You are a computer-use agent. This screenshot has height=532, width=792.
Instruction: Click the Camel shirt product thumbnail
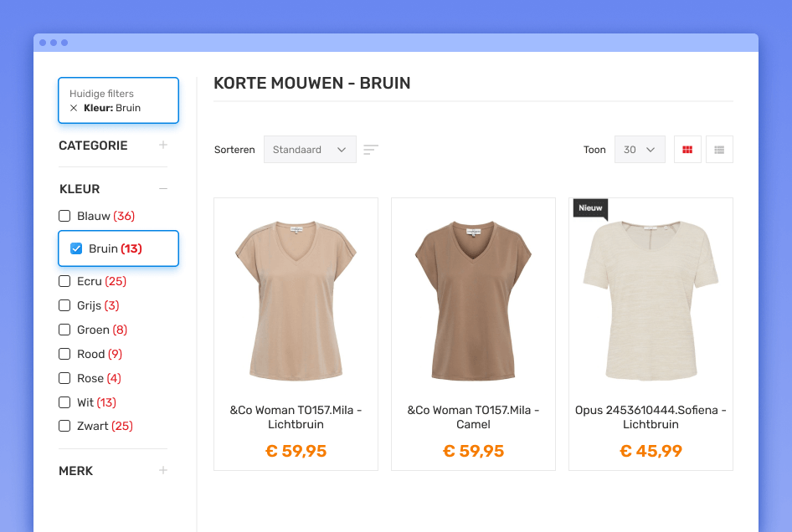(473, 297)
